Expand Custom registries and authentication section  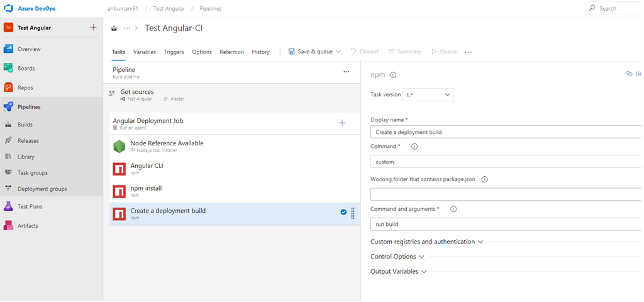click(427, 242)
